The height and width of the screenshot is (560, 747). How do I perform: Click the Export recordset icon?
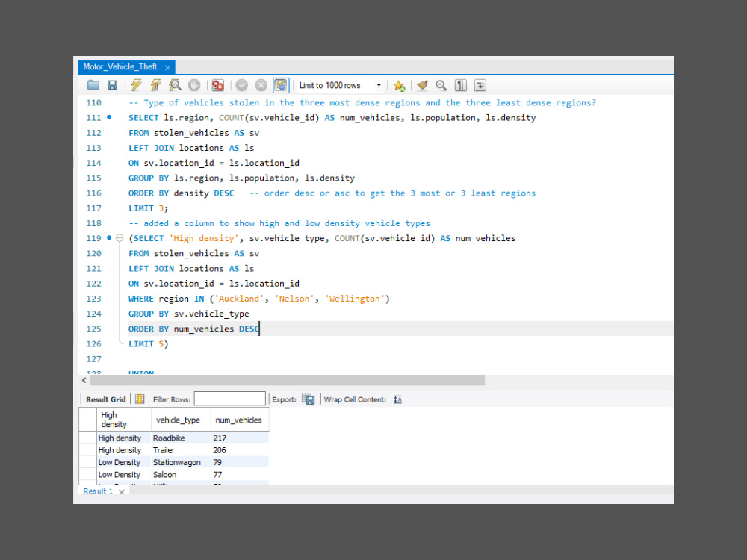pyautogui.click(x=309, y=399)
